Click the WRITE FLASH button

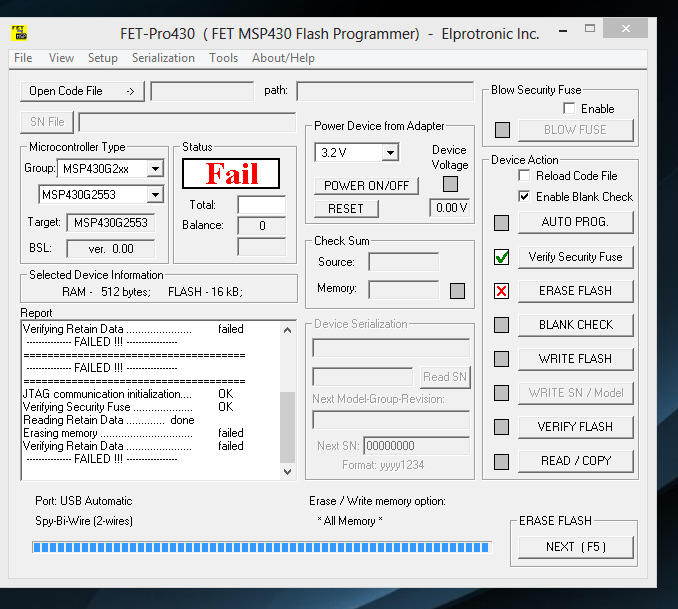576,359
